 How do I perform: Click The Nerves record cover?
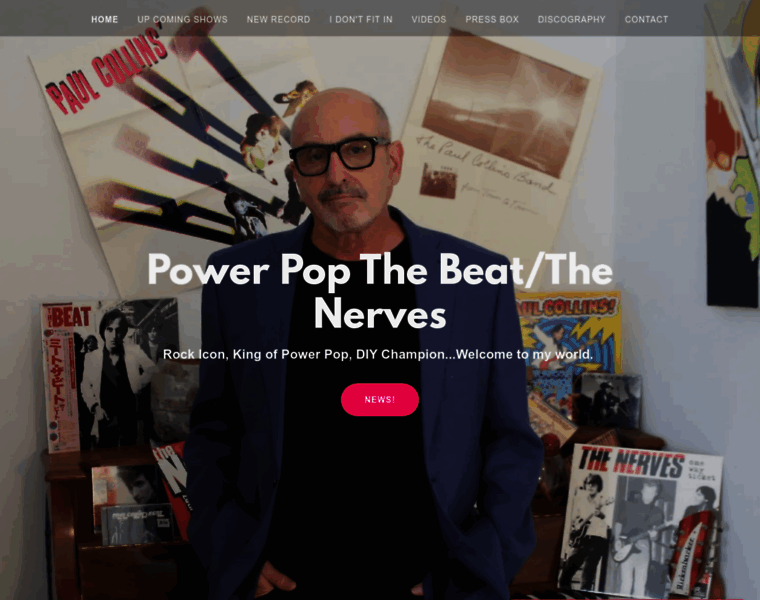(x=640, y=519)
